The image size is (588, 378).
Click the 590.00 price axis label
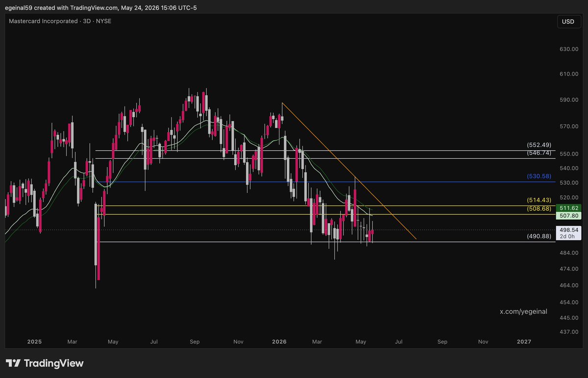pos(569,100)
